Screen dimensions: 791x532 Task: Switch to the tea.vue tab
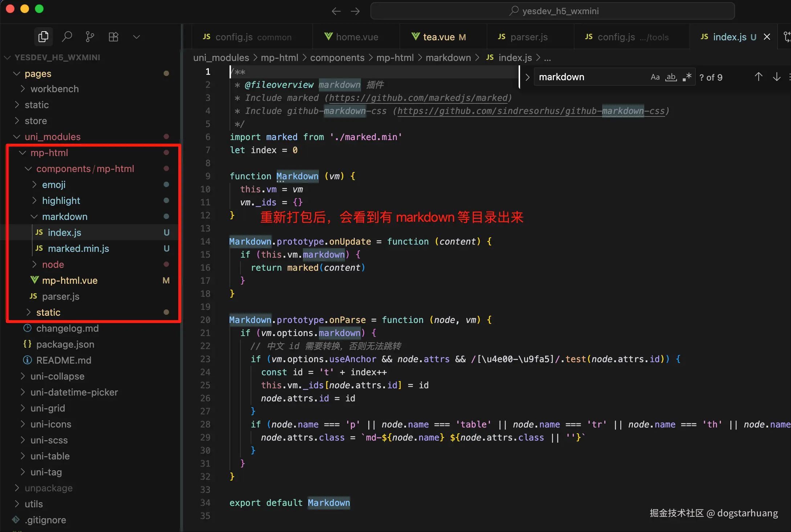[439, 37]
